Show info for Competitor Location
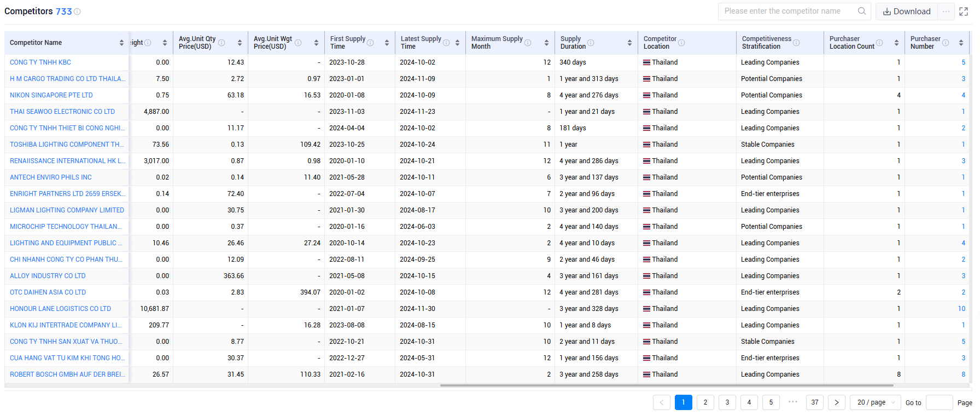Screen dimensions: 980x415 (681, 43)
